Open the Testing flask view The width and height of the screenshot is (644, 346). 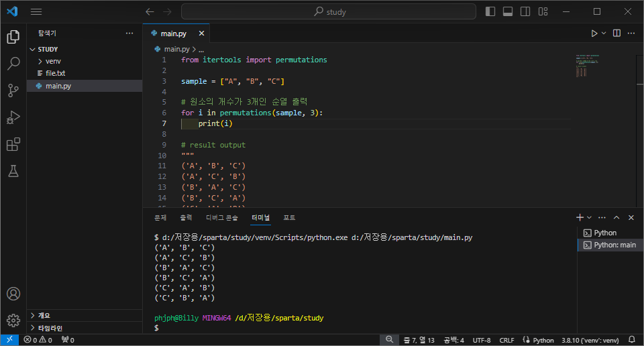(13, 171)
